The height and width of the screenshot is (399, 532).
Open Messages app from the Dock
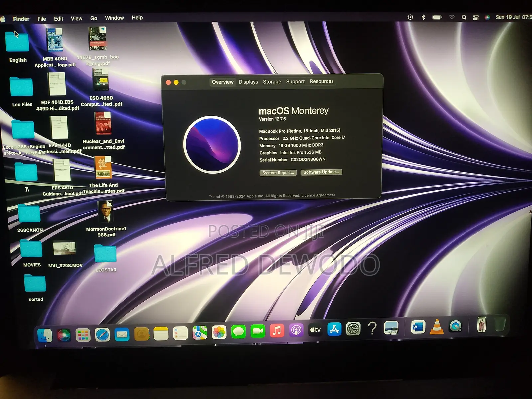(238, 332)
